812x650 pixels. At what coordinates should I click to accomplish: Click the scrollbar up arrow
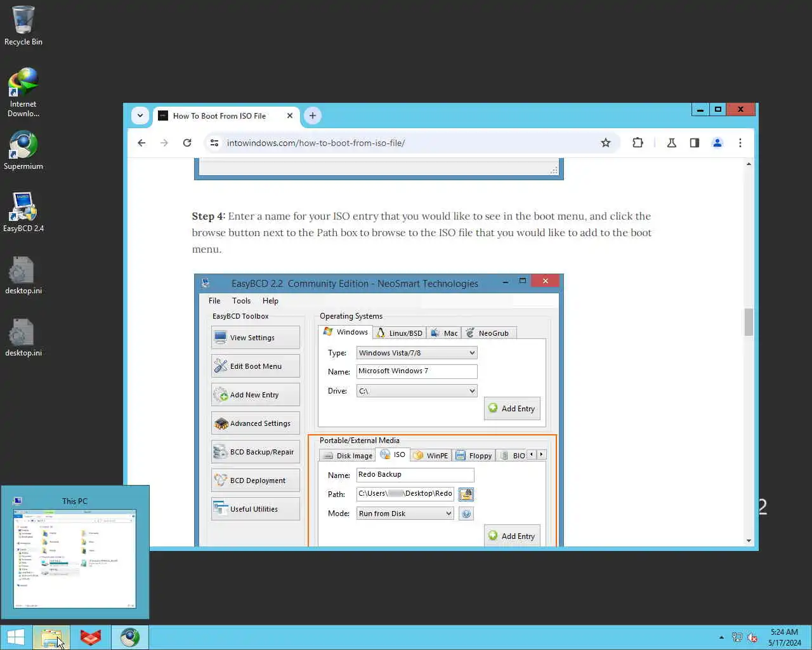[x=749, y=164]
